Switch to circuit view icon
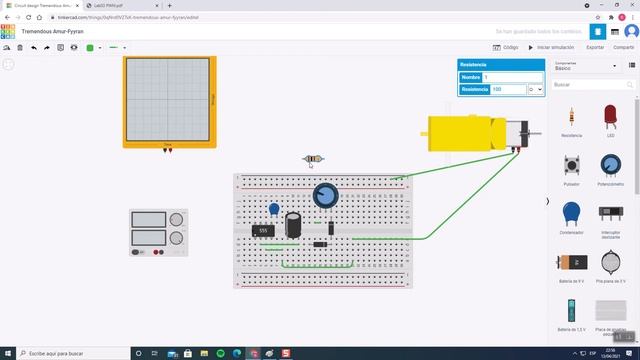The width and height of the screenshot is (640, 360). (598, 32)
